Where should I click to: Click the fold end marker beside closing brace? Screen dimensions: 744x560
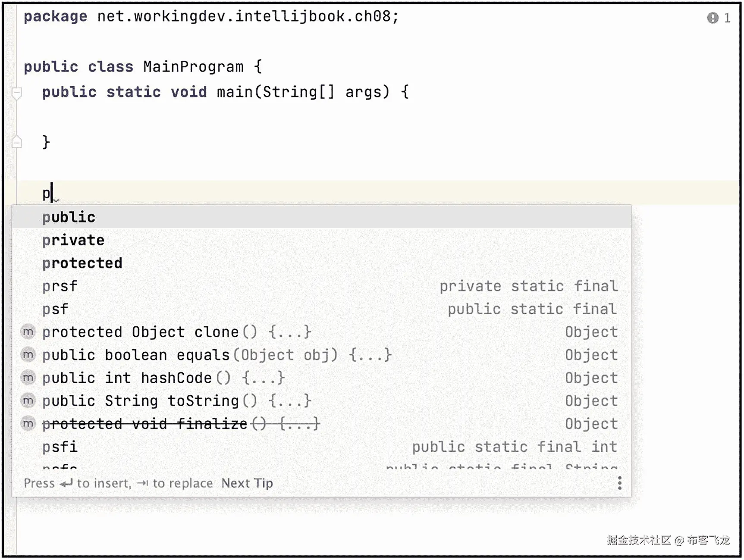click(17, 142)
